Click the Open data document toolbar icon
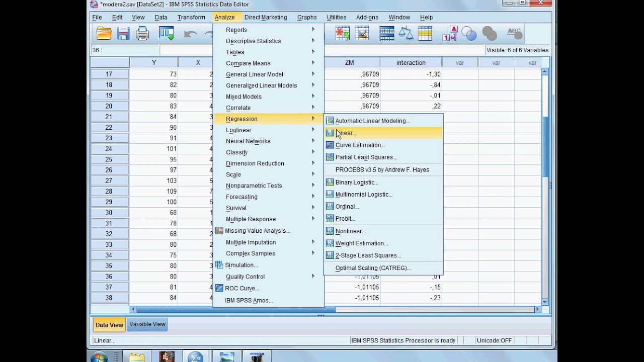The image size is (644, 362). pos(104,34)
